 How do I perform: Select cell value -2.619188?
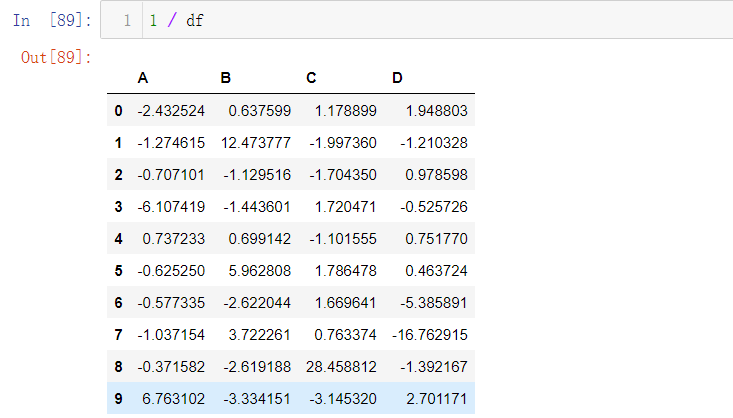pos(257,367)
